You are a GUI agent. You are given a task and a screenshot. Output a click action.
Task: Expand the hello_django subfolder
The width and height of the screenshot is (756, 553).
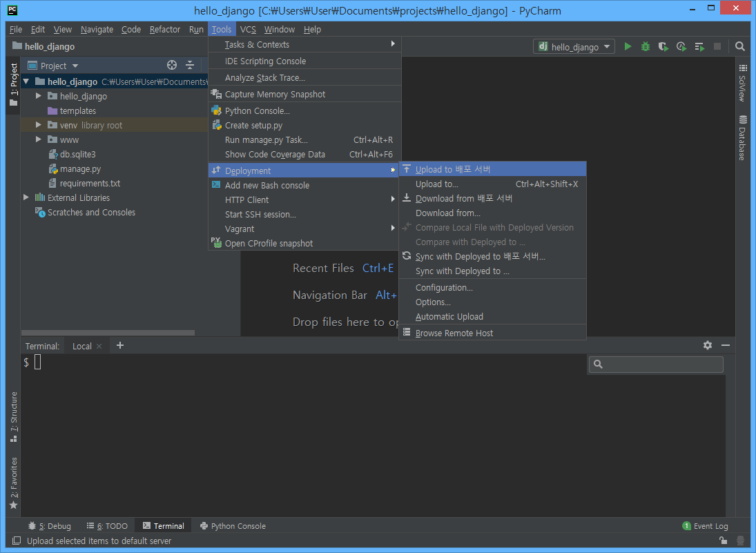point(39,96)
